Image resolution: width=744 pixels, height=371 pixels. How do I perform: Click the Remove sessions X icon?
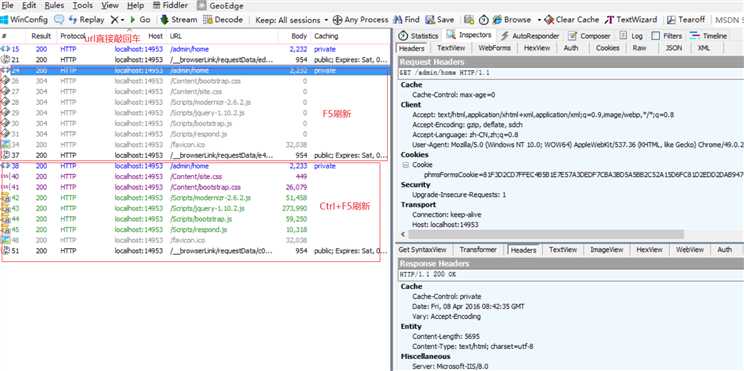114,19
